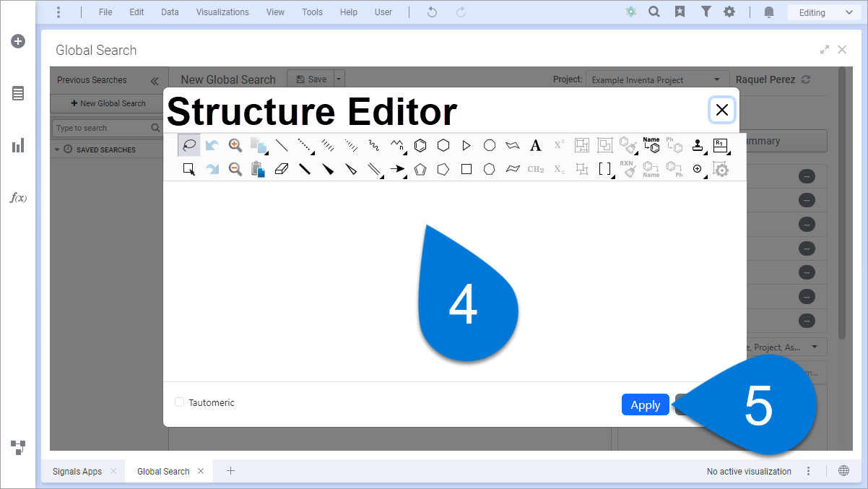The width and height of the screenshot is (868, 489).
Task: Click the search magnifier in top bar
Action: click(x=654, y=12)
